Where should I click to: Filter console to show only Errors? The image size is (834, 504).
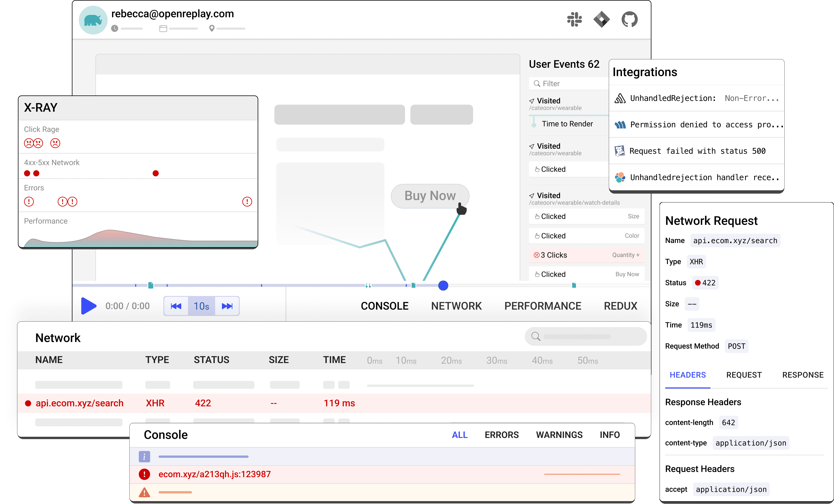502,435
